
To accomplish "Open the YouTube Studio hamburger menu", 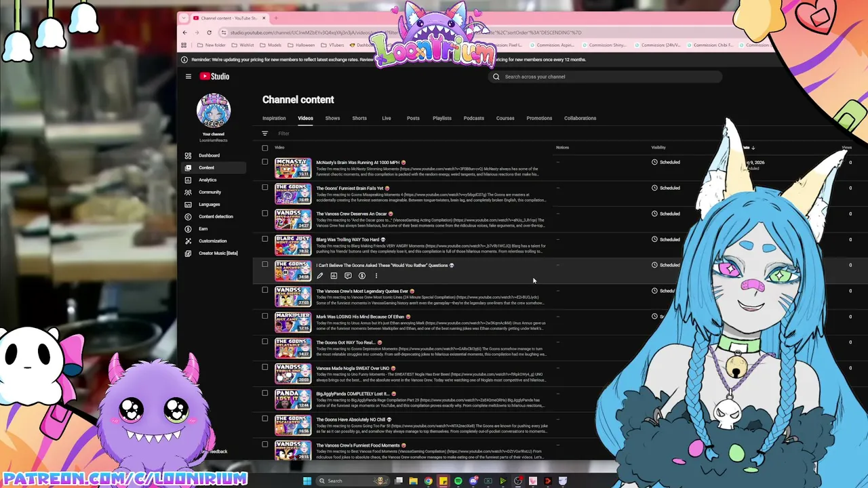I will click(189, 77).
